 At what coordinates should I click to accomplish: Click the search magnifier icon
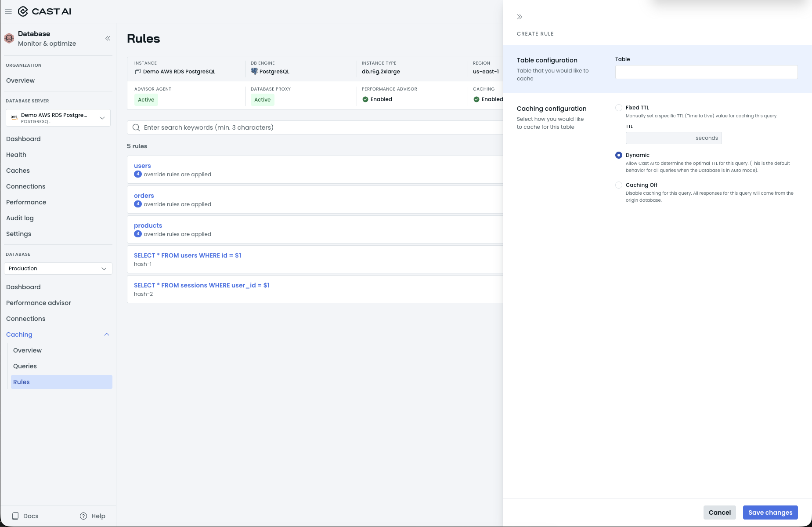tap(136, 127)
